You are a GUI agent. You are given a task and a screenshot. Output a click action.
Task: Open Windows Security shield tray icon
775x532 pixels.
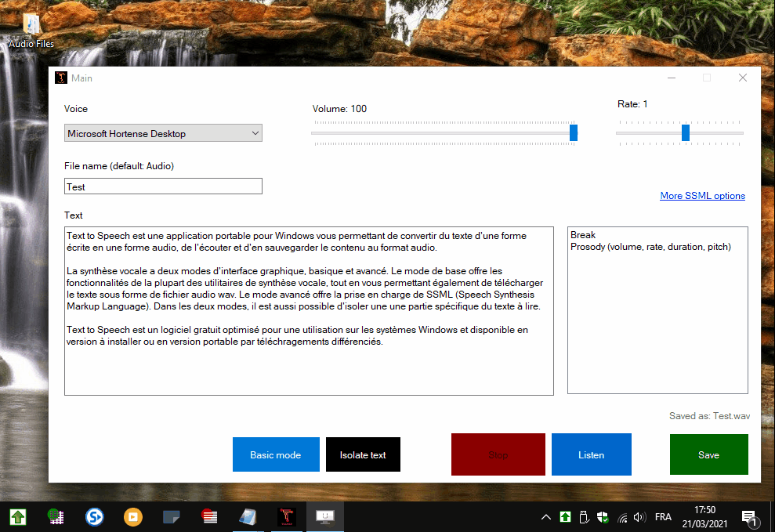(x=603, y=517)
